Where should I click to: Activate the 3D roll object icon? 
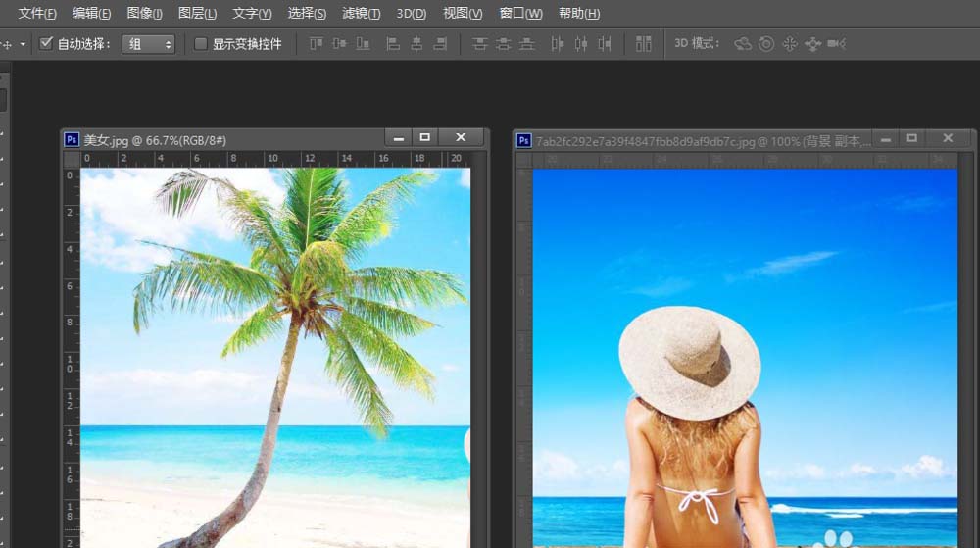coord(766,44)
